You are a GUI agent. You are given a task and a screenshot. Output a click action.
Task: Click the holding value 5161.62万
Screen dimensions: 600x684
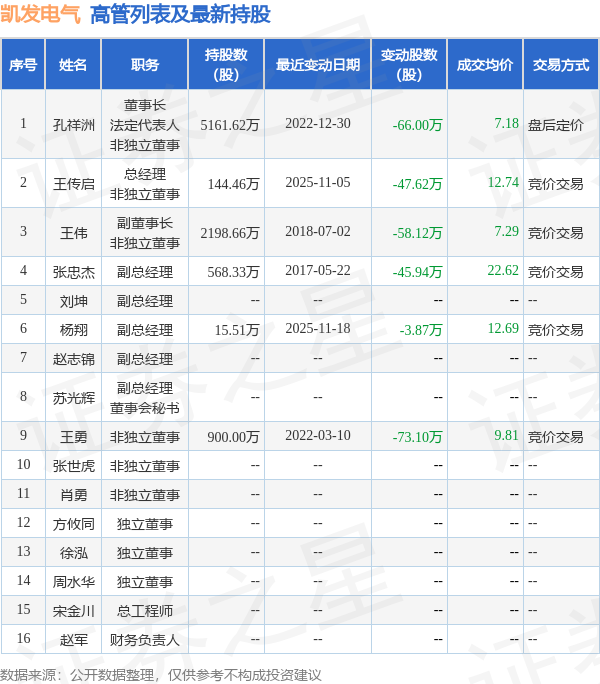tap(230, 125)
